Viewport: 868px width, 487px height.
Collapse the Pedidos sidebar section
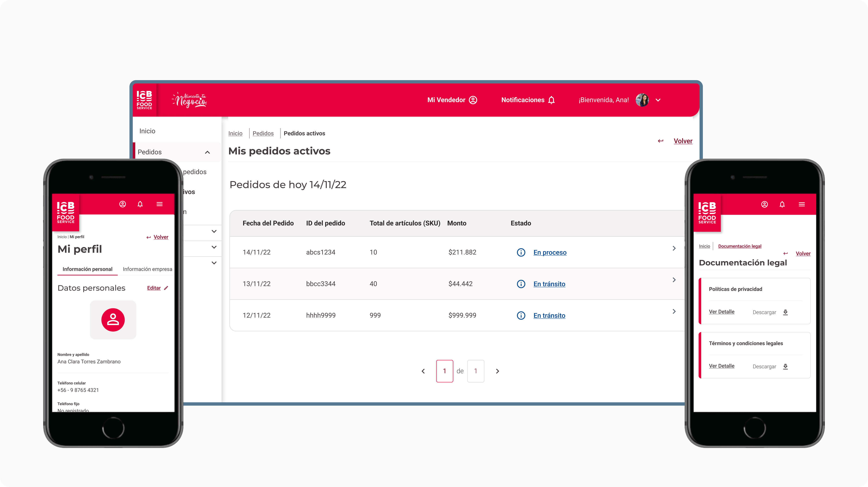point(208,152)
